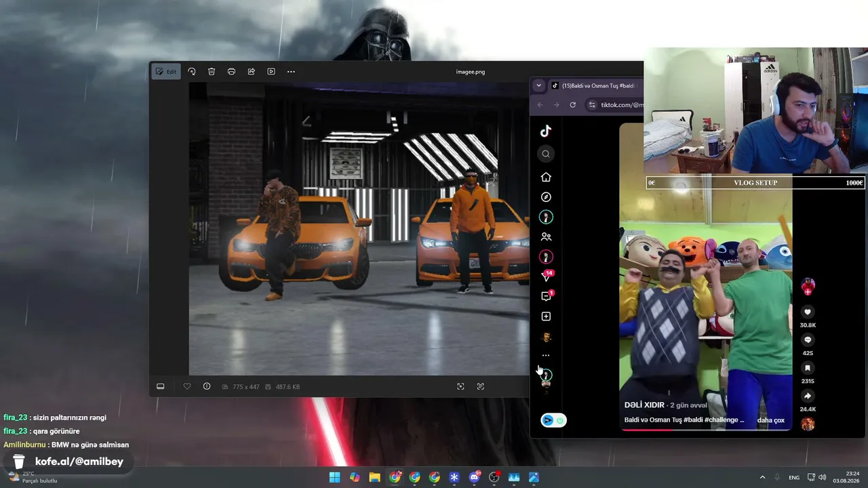Open TikTok activity with 14 badge
This screenshot has width=868, height=488.
[547, 277]
